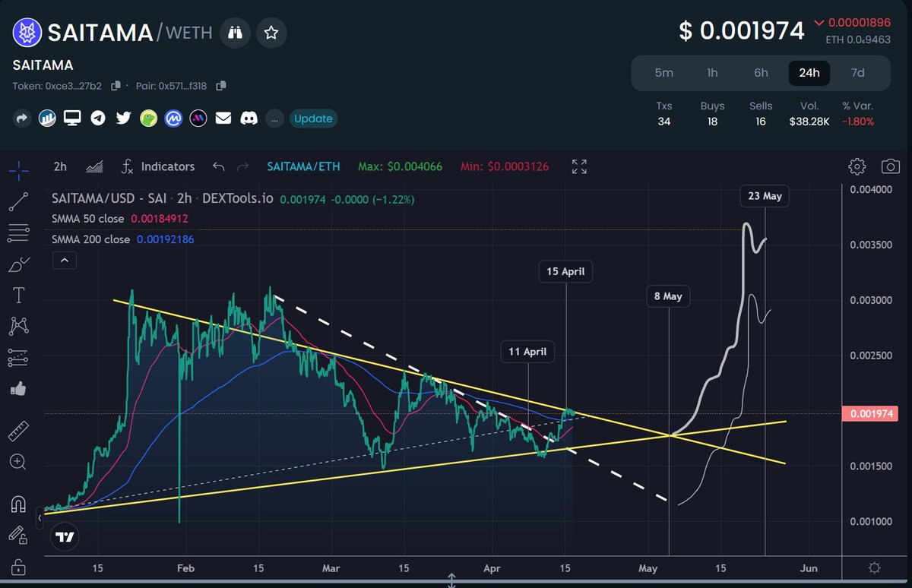Toggle fullscreen chart mode
This screenshot has width=912, height=588.
tap(579, 166)
